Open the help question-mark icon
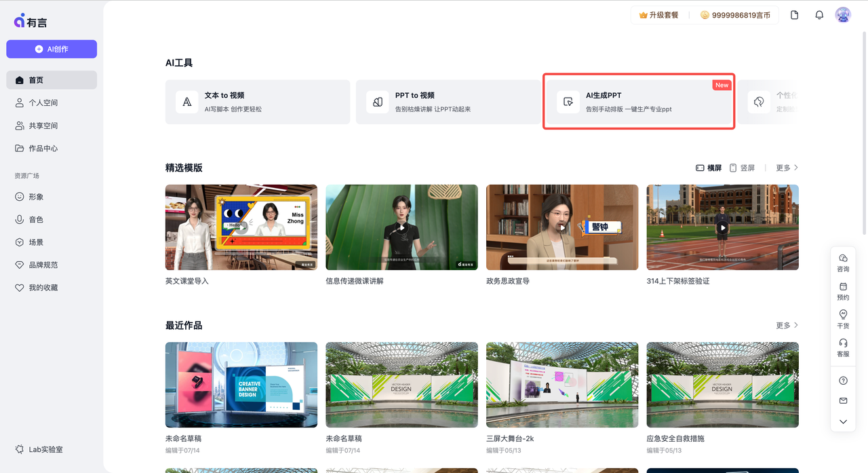The image size is (868, 473). 843,380
